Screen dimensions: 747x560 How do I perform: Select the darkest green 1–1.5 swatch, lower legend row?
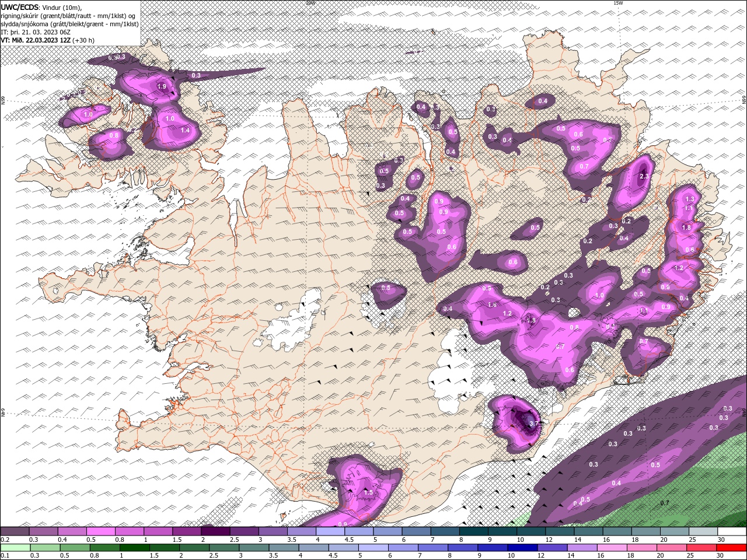tap(134, 548)
